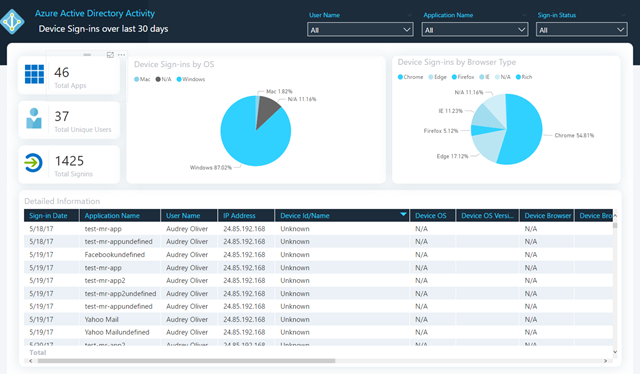Sort by the Device Browser column header
The image size is (640, 374).
coord(548,216)
